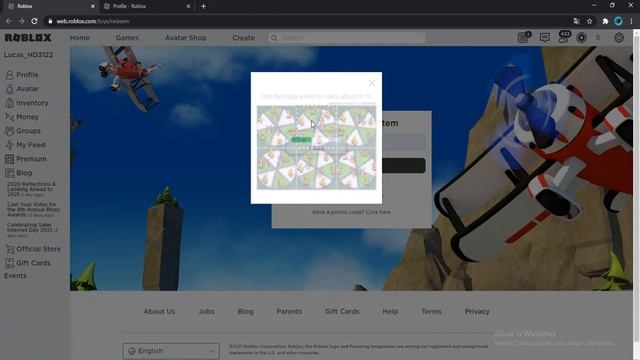
Task: Open a new browser tab with the plus button
Action: [203, 6]
